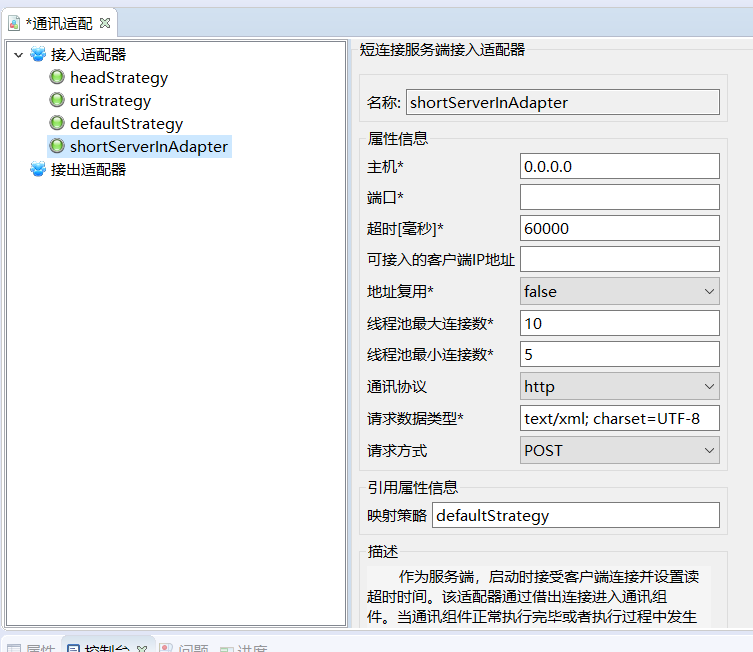
Task: Open the 地址复用 dropdown
Action: coord(619,291)
